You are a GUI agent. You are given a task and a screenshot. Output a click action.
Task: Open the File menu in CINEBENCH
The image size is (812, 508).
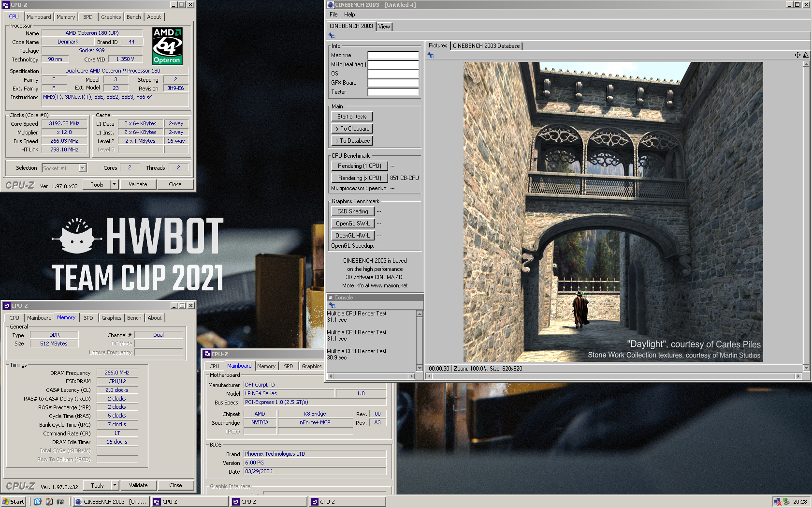tap(333, 15)
